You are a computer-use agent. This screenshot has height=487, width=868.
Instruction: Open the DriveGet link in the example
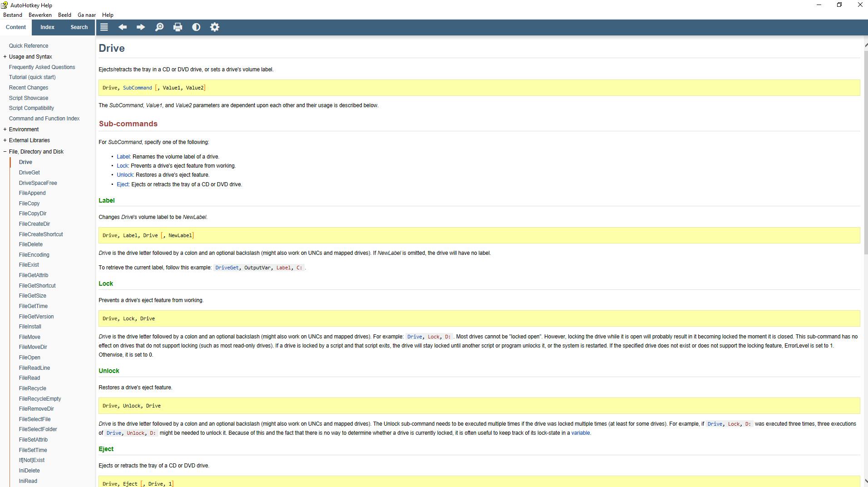[x=227, y=268]
